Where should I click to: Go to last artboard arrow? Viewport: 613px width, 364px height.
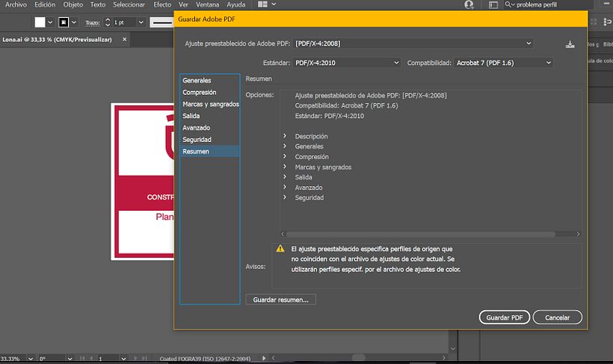(144, 358)
